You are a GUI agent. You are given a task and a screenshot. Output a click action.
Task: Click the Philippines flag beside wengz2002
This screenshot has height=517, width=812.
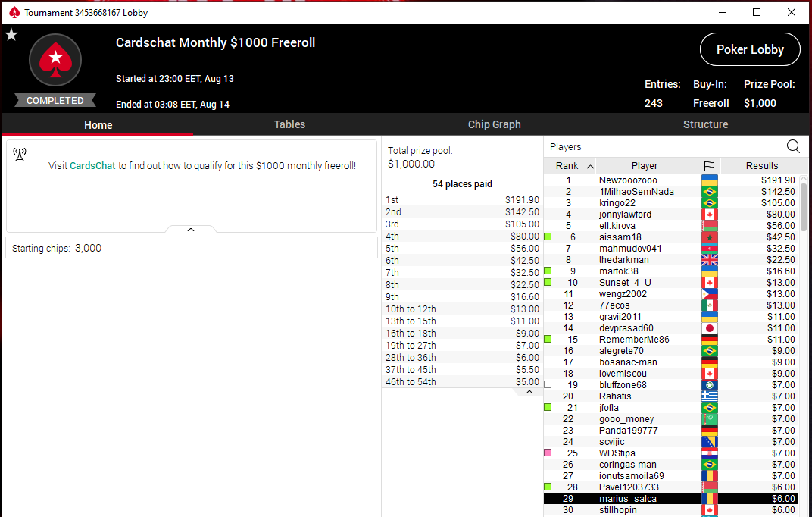pos(710,294)
